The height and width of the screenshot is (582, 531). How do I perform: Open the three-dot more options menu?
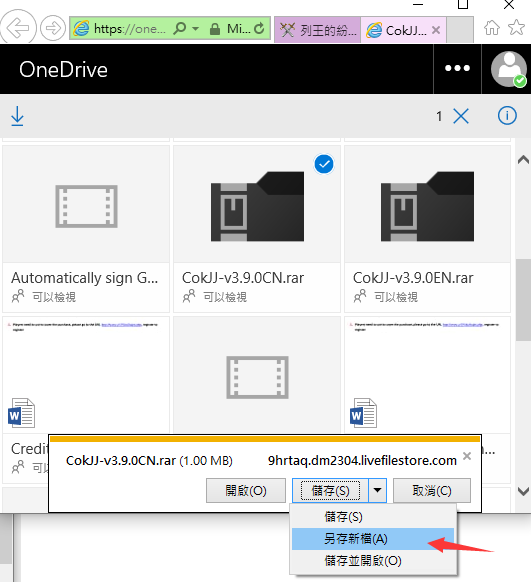pyautogui.click(x=457, y=68)
